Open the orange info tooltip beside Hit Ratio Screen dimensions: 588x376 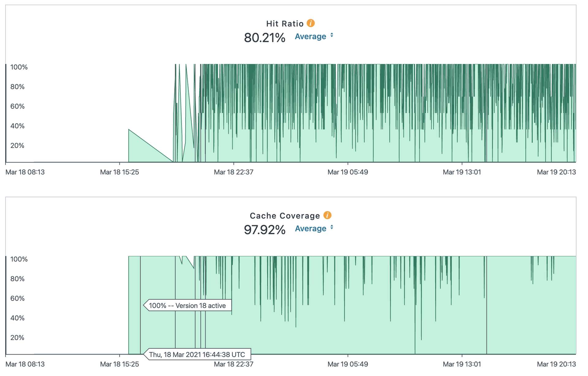[x=311, y=23]
